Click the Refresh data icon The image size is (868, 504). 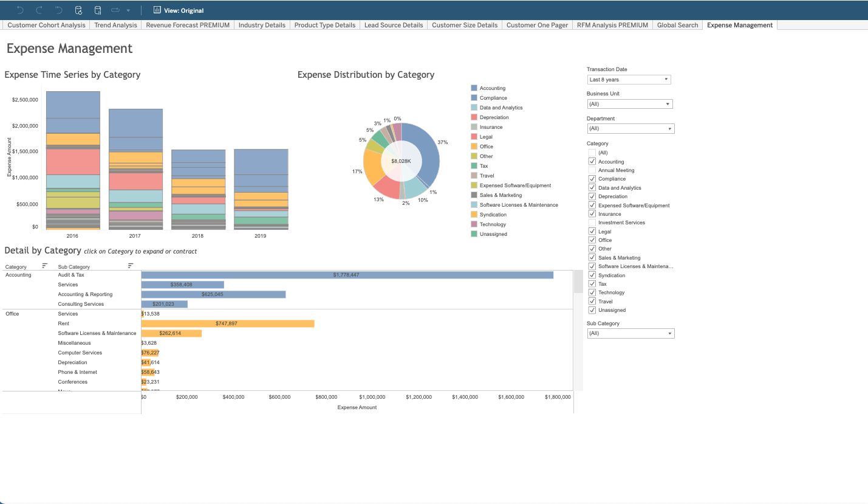78,10
